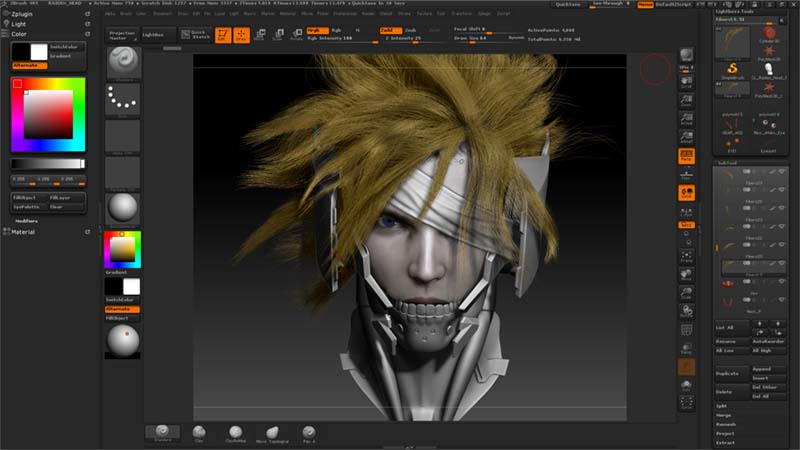Hide the Neck_A subtool with its eye icon
This screenshot has width=800, height=450.
tap(782, 300)
